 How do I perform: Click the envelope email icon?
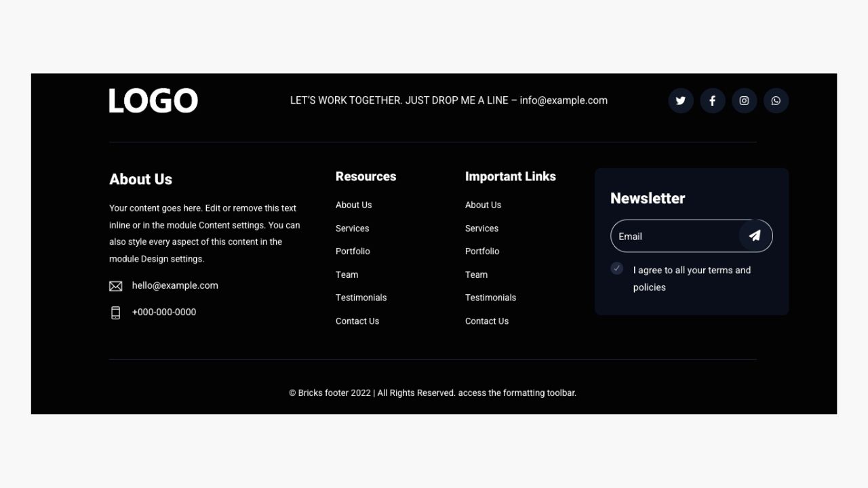[116, 286]
